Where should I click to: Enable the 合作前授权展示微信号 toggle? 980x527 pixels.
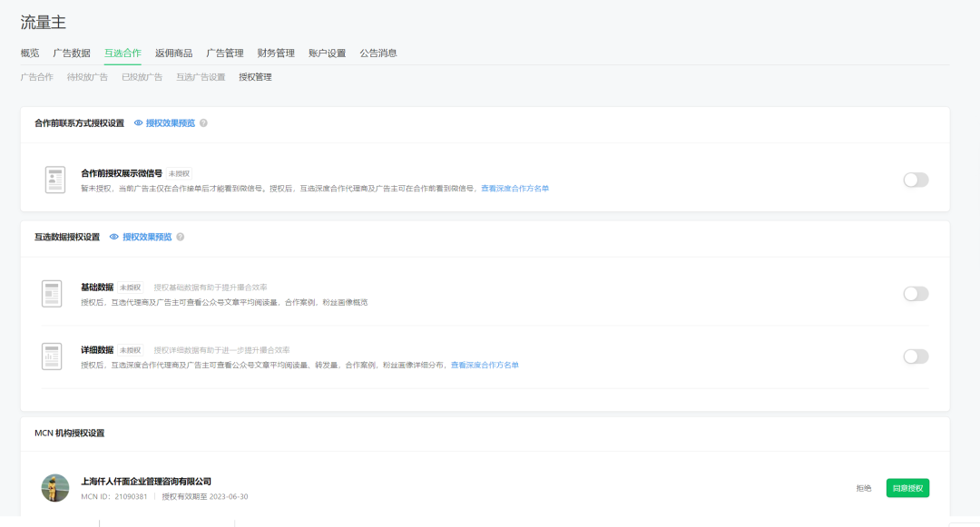[916, 179]
